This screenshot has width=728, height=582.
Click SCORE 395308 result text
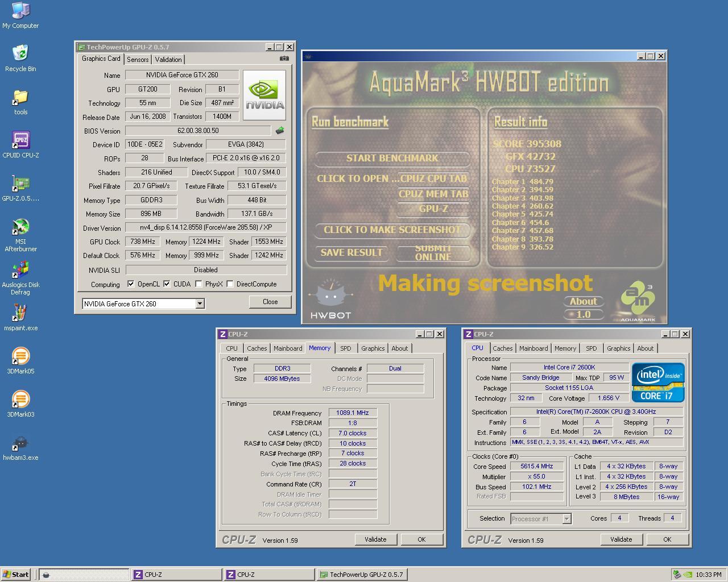point(527,144)
